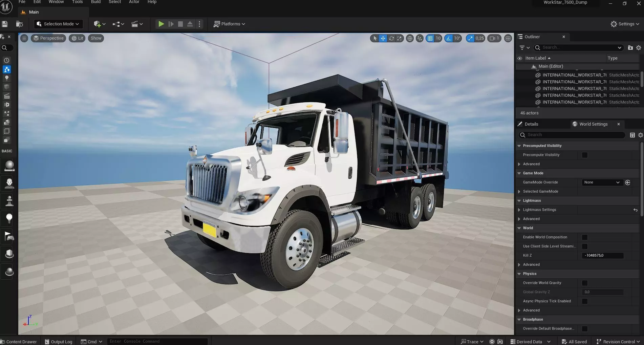The height and width of the screenshot is (345, 644).
Task: Toggle Outliner visibility eye column
Action: tap(520, 58)
